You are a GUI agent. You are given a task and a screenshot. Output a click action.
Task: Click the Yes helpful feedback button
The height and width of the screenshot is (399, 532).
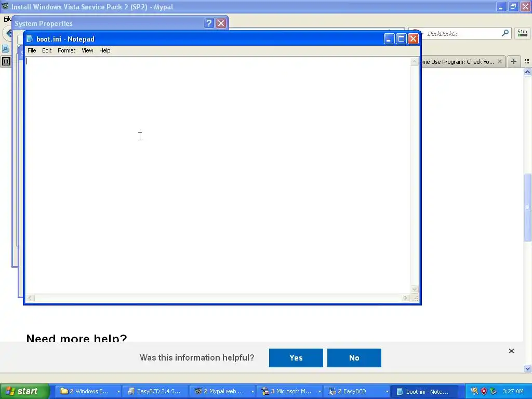(296, 357)
